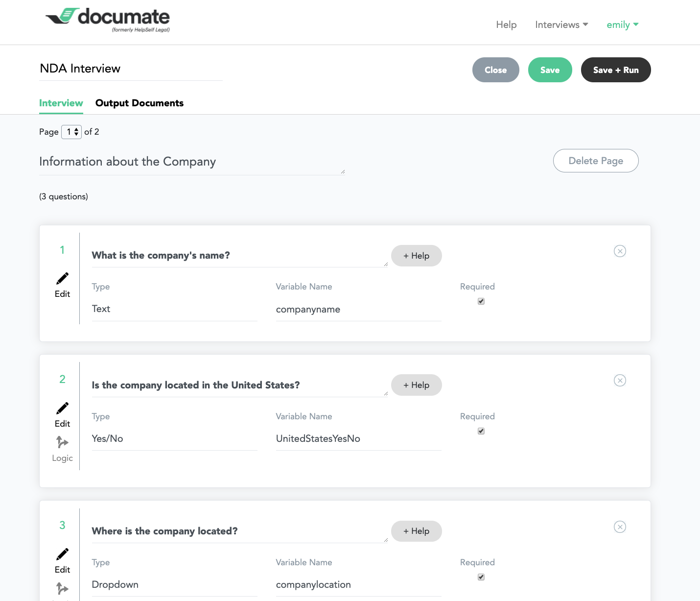This screenshot has height=601, width=700.
Task: Open Logic branching icon for question 2
Action: 62,442
